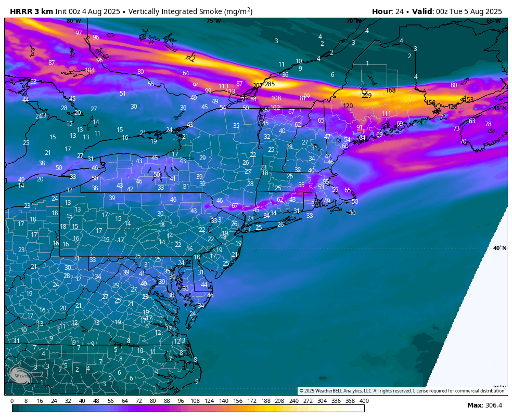Click the 75°W longitude label
The height and width of the screenshot is (420, 512).
(x=213, y=21)
